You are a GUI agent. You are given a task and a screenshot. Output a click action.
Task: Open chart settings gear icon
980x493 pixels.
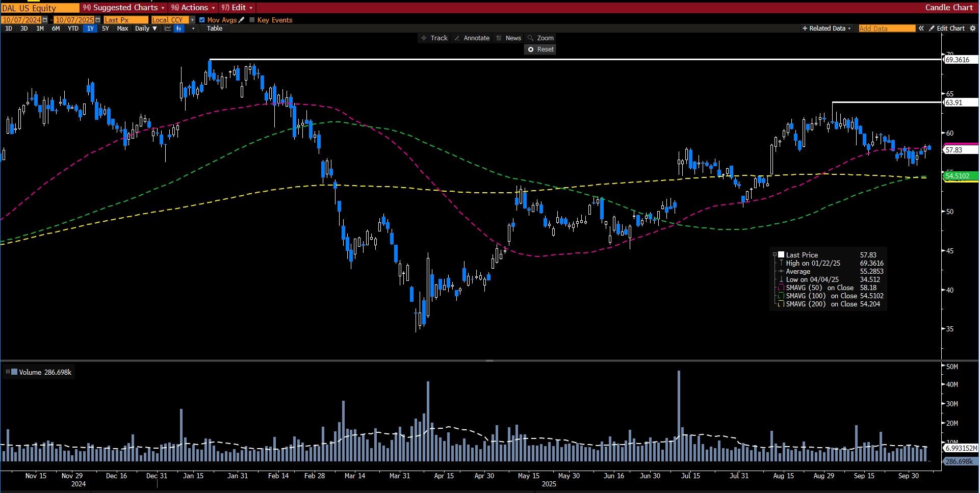[x=972, y=29]
